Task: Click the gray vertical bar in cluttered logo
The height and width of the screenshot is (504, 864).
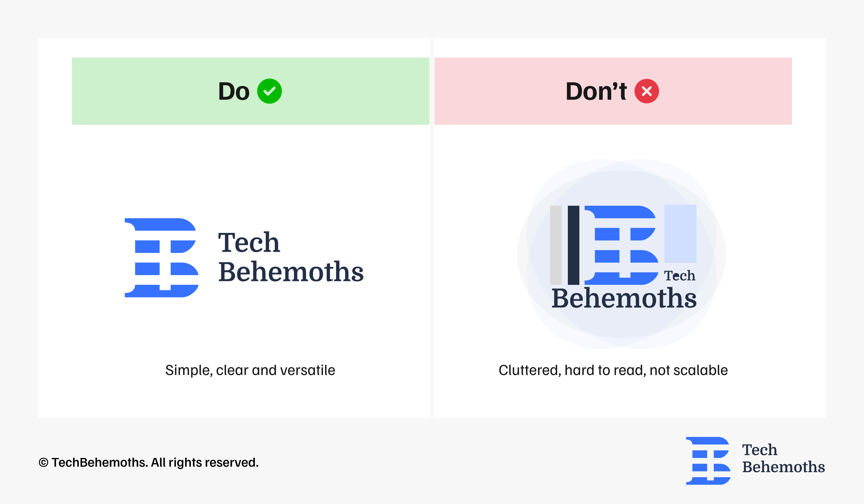Action: (x=556, y=245)
